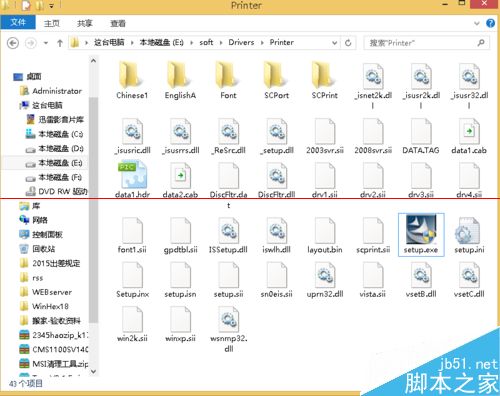Refresh the current folder view
This screenshot has height=396, width=500.
348,43
